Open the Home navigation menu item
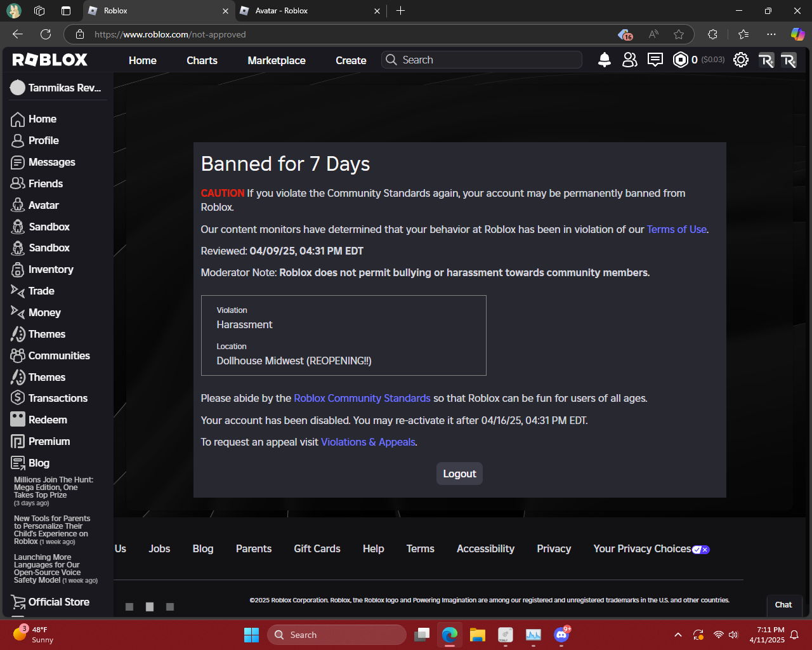Viewport: 812px width, 650px height. 143,60
